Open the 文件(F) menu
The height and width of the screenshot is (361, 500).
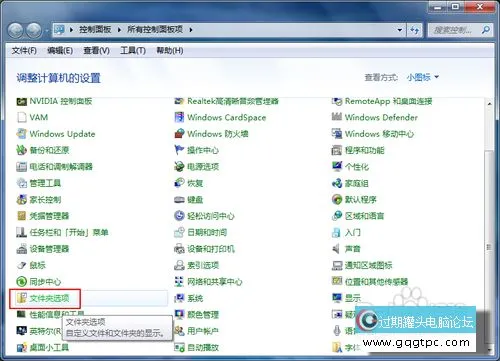click(24, 51)
